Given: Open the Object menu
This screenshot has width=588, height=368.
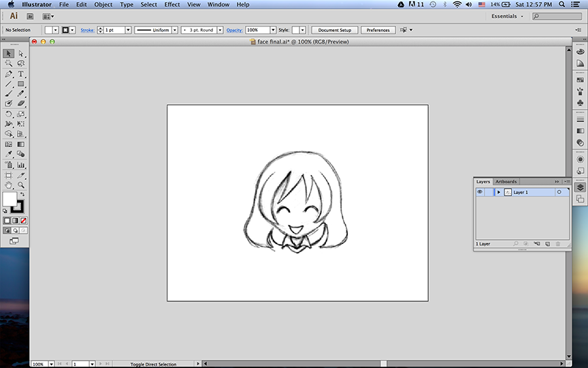Looking at the screenshot, I should coord(103,5).
